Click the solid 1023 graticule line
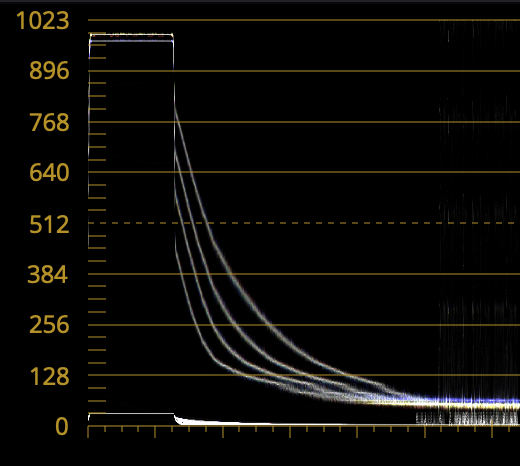Viewport: 520px width, 466px height. pos(304,20)
